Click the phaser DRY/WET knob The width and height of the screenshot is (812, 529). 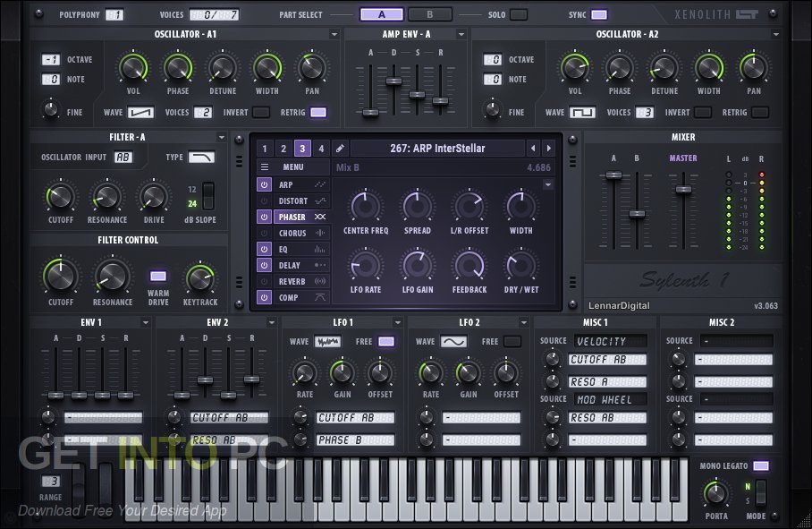coord(521,265)
